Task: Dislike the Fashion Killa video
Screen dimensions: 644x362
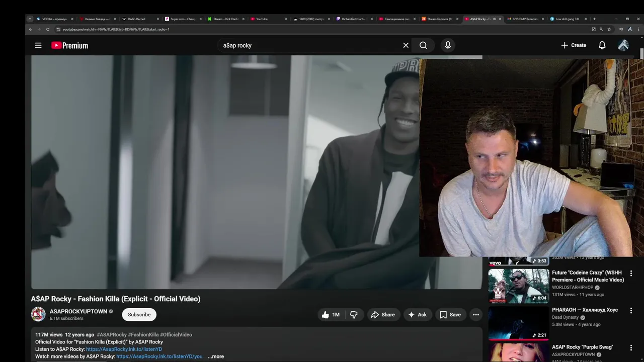Action: tap(354, 315)
